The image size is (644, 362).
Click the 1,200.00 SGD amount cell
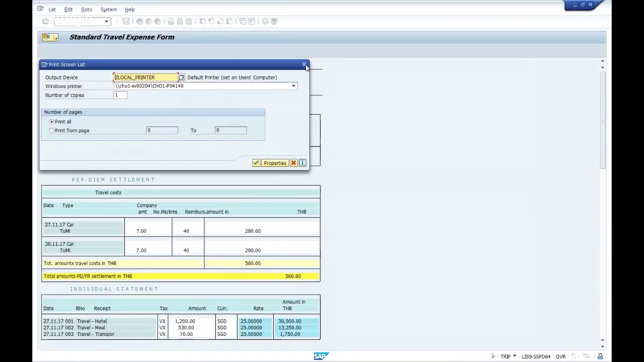tap(185, 321)
